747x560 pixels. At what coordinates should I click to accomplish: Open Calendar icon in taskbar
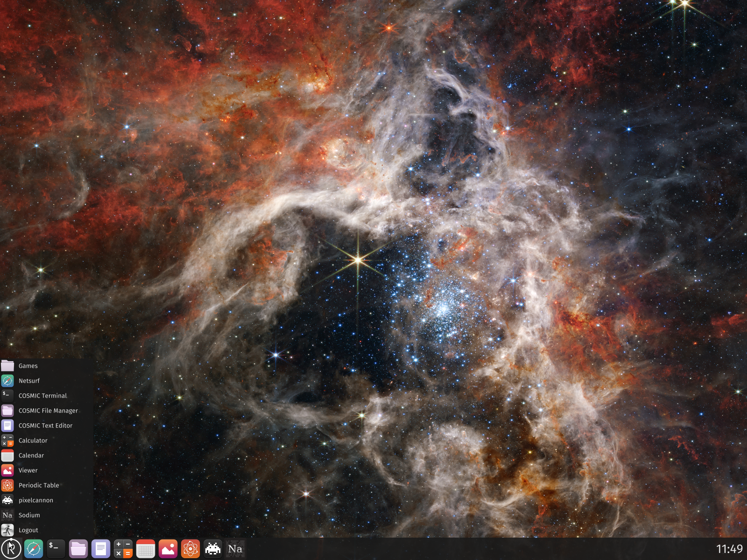pos(146,549)
